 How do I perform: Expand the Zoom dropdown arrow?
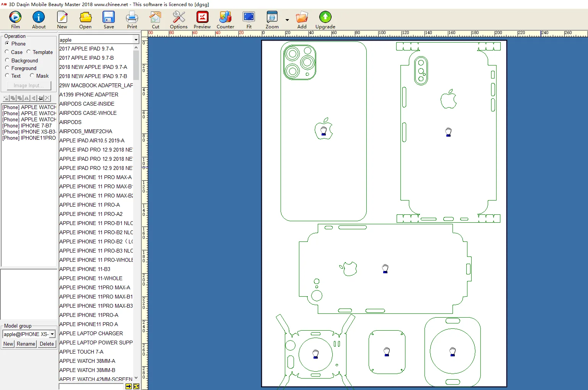[x=287, y=20]
